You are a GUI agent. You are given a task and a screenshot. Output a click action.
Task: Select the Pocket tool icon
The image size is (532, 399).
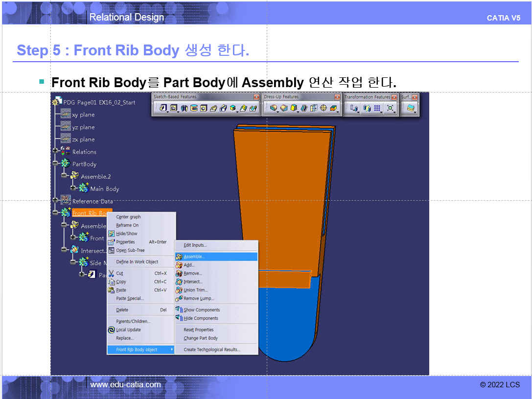(173, 108)
